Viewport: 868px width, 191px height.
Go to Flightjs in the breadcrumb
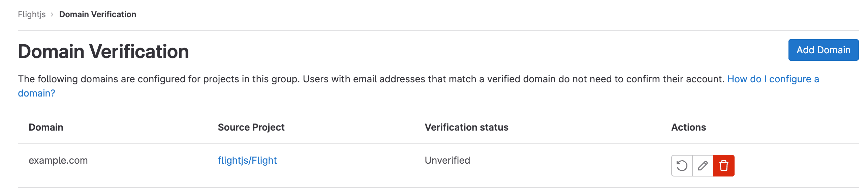tap(32, 14)
